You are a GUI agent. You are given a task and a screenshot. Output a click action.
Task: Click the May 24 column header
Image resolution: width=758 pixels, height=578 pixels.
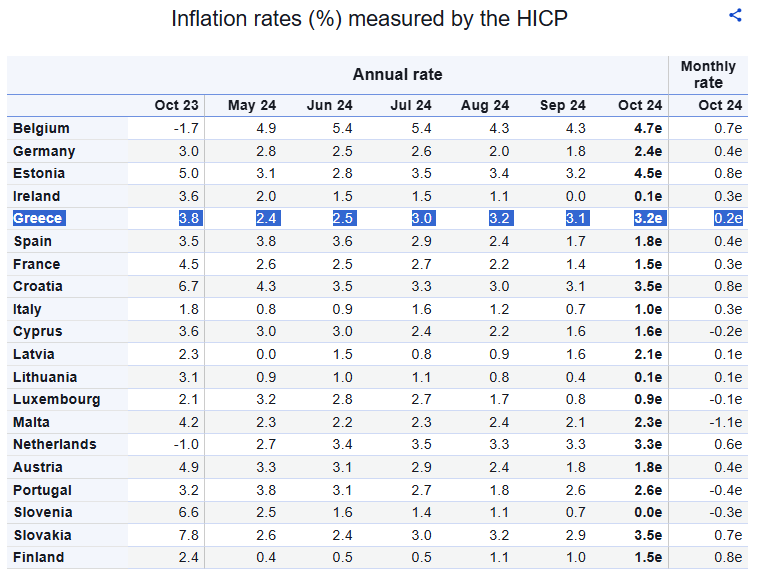pos(253,105)
